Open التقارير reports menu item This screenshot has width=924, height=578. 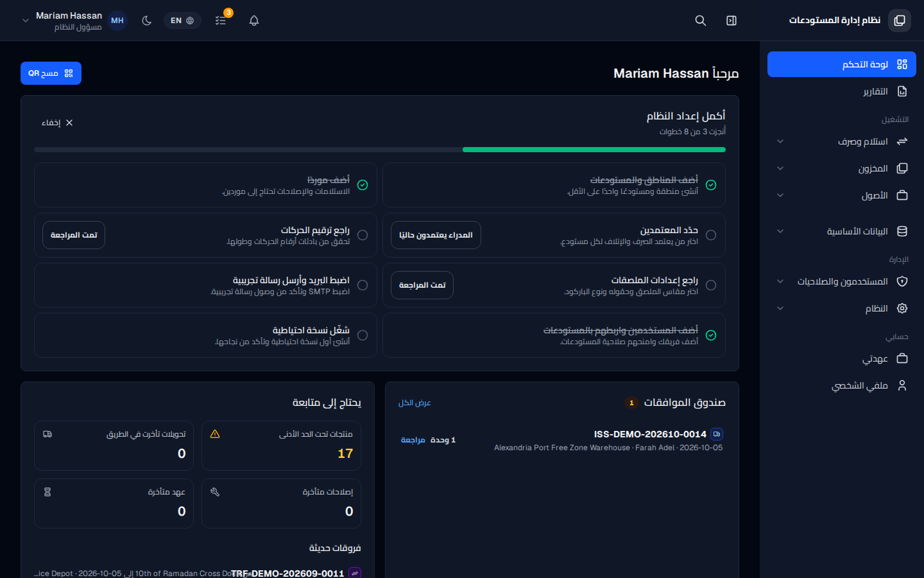(842, 91)
